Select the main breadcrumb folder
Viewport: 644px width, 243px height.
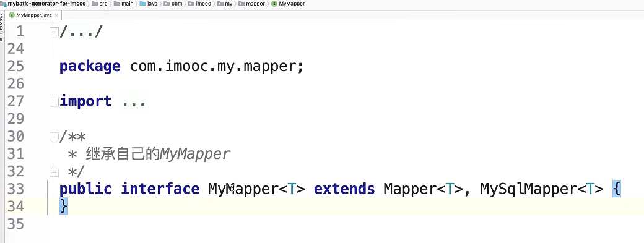pos(124,3)
